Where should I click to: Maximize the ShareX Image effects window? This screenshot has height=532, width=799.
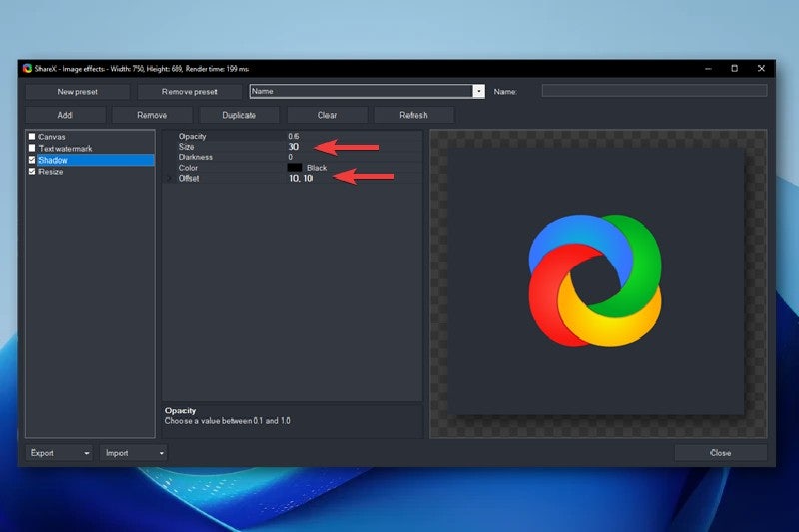(x=734, y=68)
